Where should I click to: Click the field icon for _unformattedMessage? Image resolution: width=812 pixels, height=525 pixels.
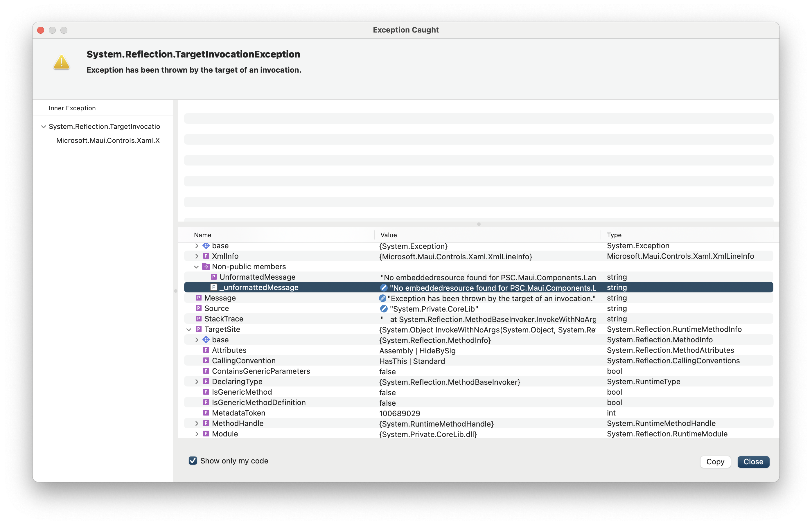(213, 287)
